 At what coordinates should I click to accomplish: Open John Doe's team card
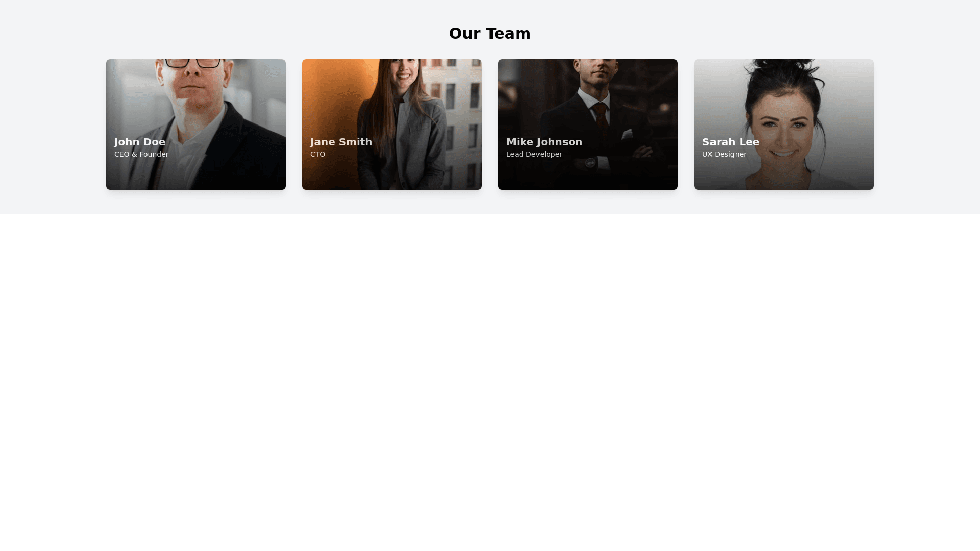pos(196,124)
